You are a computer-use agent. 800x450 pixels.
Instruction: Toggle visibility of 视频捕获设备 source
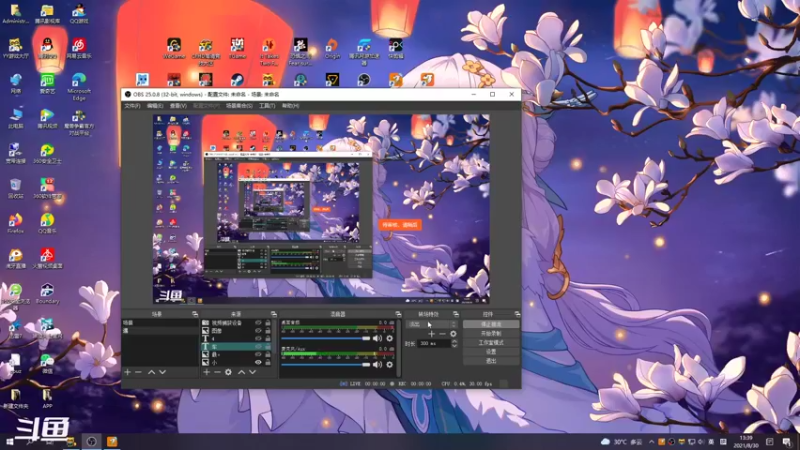pos(258,323)
